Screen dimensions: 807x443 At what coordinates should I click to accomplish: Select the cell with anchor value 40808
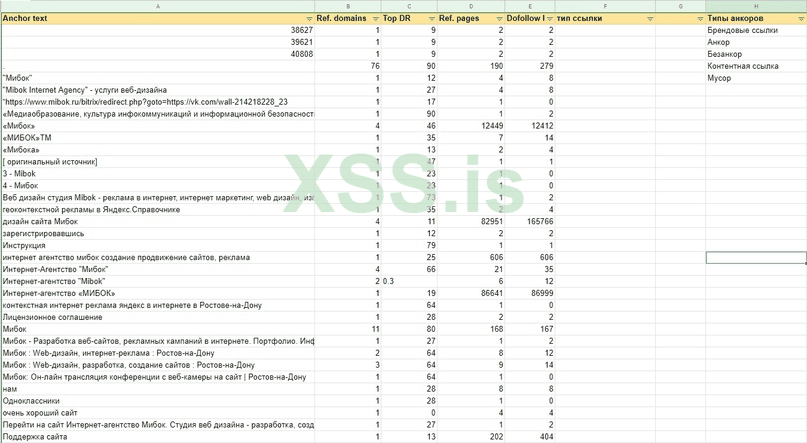158,54
